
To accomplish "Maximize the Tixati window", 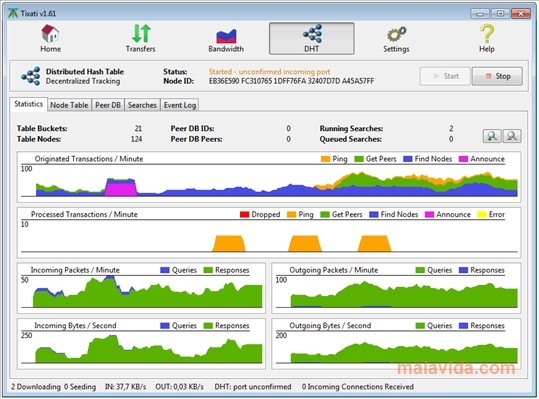I will pyautogui.click(x=500, y=14).
